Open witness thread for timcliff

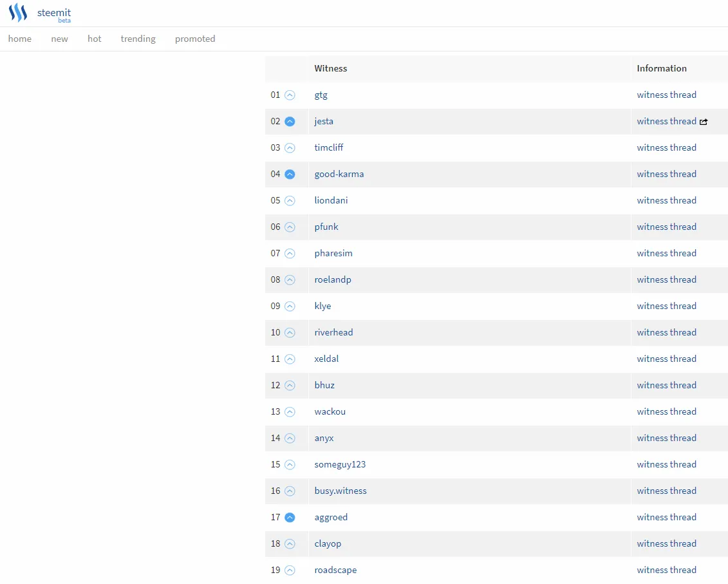[x=666, y=147]
